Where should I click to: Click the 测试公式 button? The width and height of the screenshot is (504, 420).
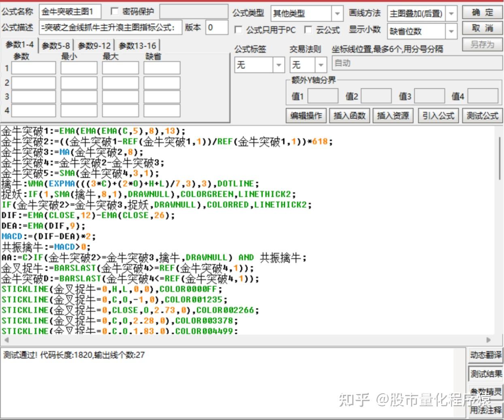(483, 116)
